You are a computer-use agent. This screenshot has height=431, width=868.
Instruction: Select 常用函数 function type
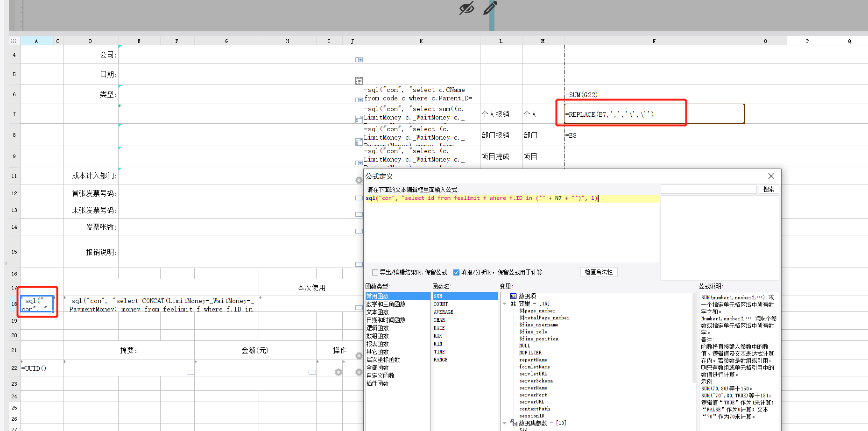coord(398,296)
